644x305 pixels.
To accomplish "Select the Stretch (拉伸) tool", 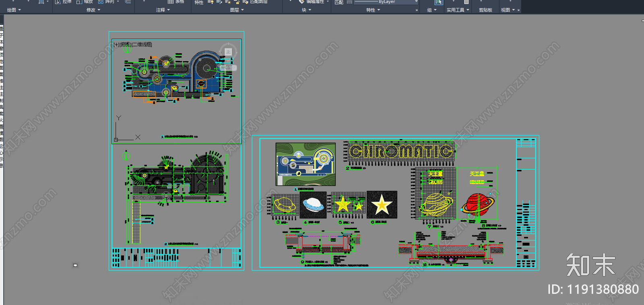I will coord(63,2).
